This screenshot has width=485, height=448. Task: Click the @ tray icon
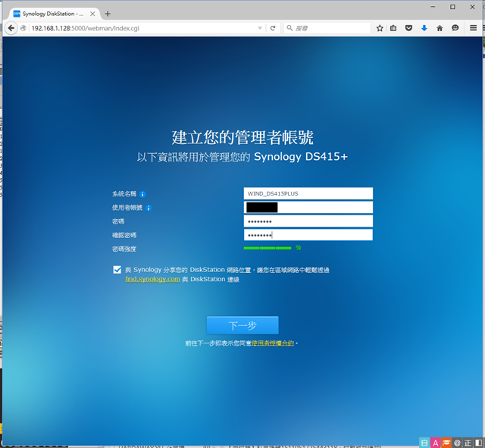tap(457, 443)
